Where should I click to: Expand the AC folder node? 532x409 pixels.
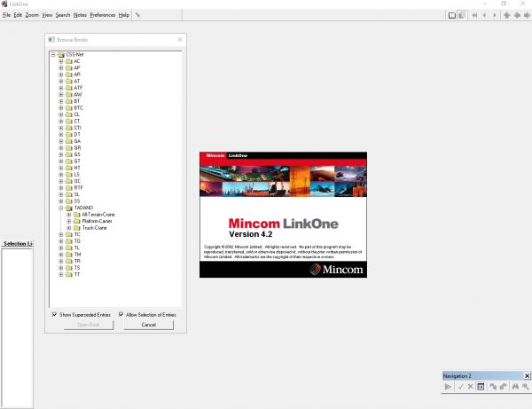60,61
